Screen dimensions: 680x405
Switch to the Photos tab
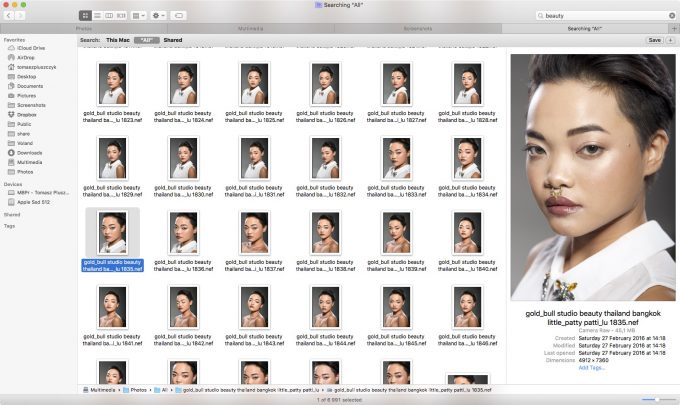click(84, 29)
